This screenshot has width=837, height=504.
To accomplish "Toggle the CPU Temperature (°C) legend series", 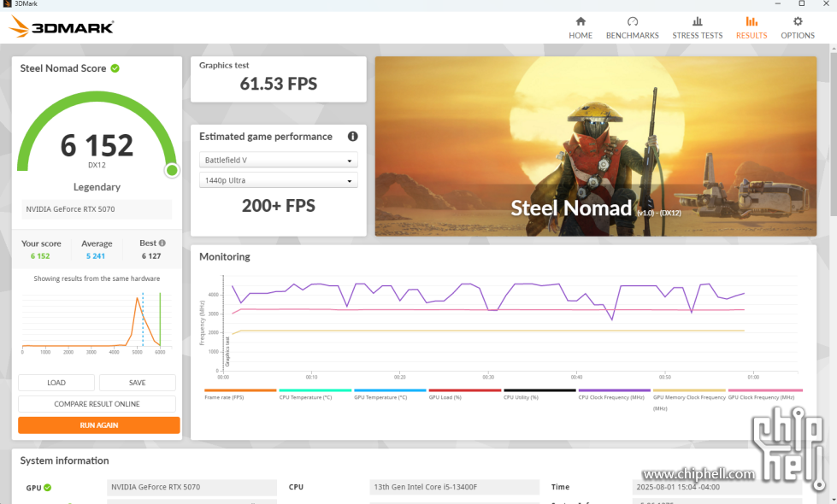I will [315, 394].
